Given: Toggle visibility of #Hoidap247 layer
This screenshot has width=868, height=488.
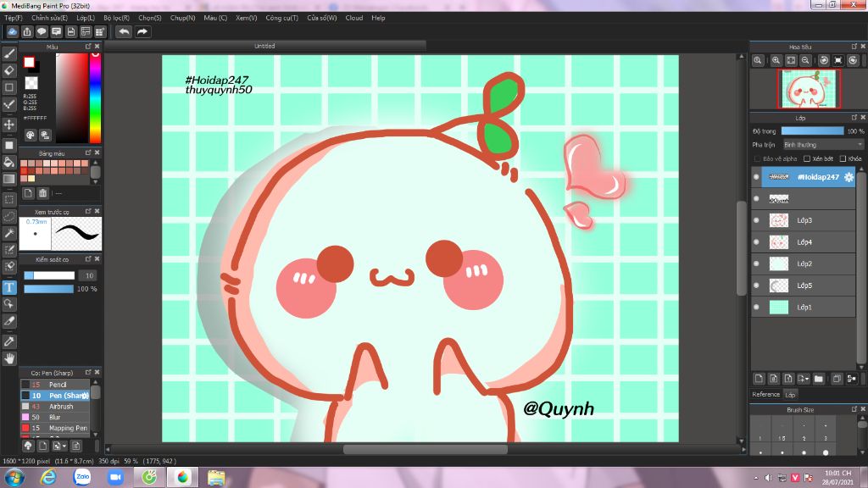Looking at the screenshot, I should click(756, 177).
